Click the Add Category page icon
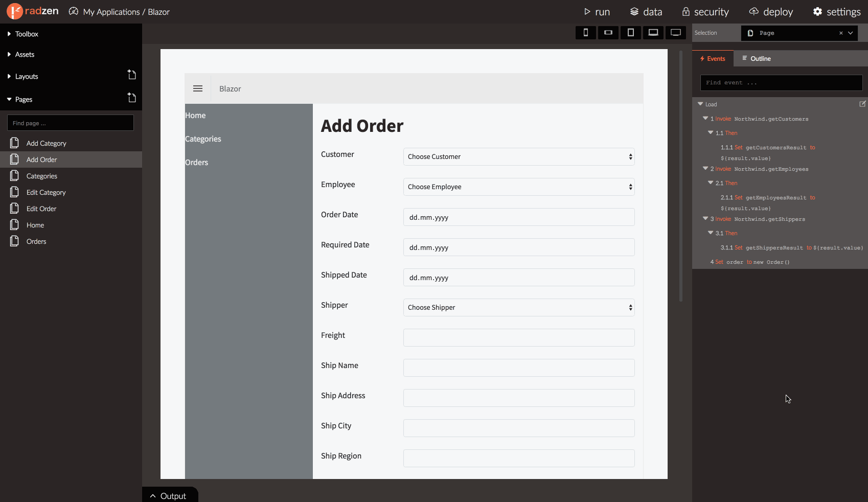The image size is (868, 502). point(15,143)
